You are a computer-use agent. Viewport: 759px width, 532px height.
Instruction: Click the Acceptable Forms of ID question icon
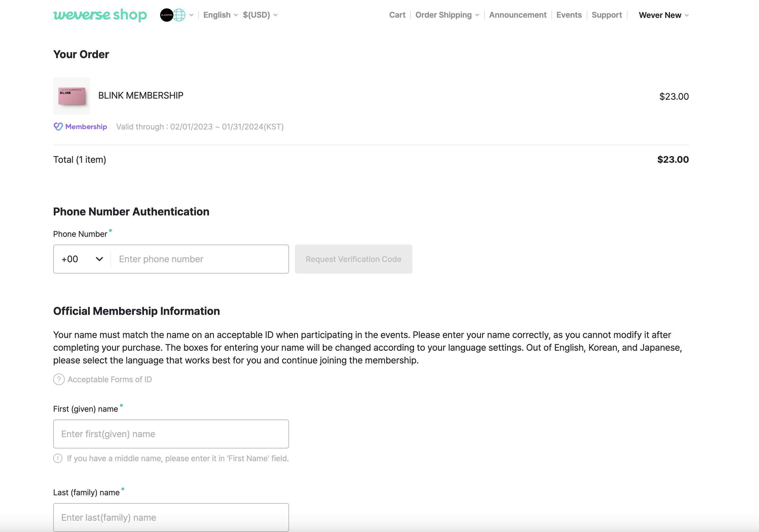(x=59, y=379)
